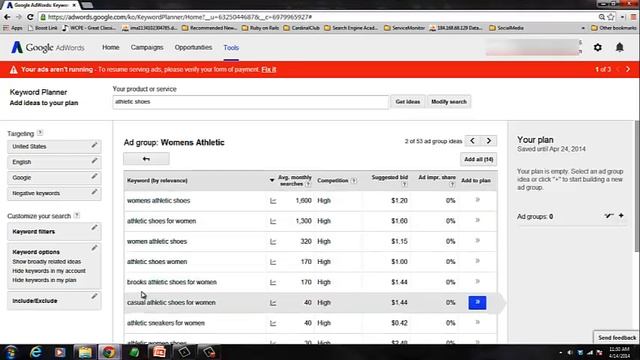Edit the English language targeting

(x=94, y=161)
